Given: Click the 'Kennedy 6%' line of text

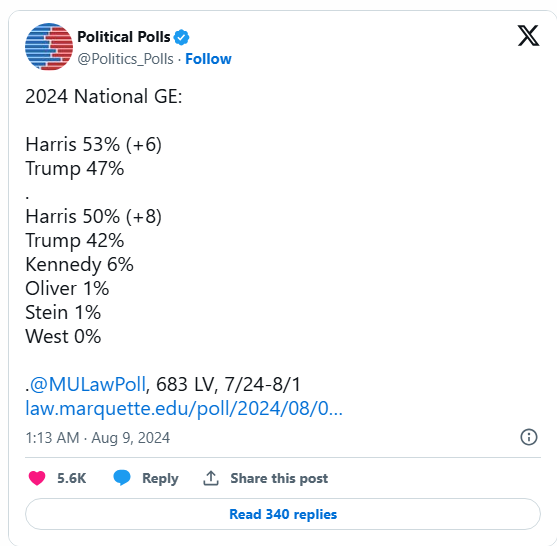Looking at the screenshot, I should [x=79, y=265].
